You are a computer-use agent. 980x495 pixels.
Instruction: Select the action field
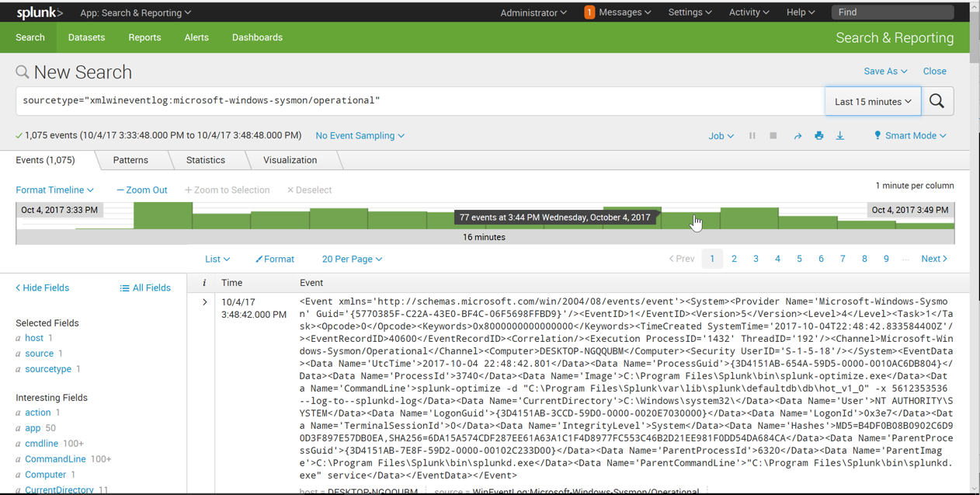coord(38,413)
